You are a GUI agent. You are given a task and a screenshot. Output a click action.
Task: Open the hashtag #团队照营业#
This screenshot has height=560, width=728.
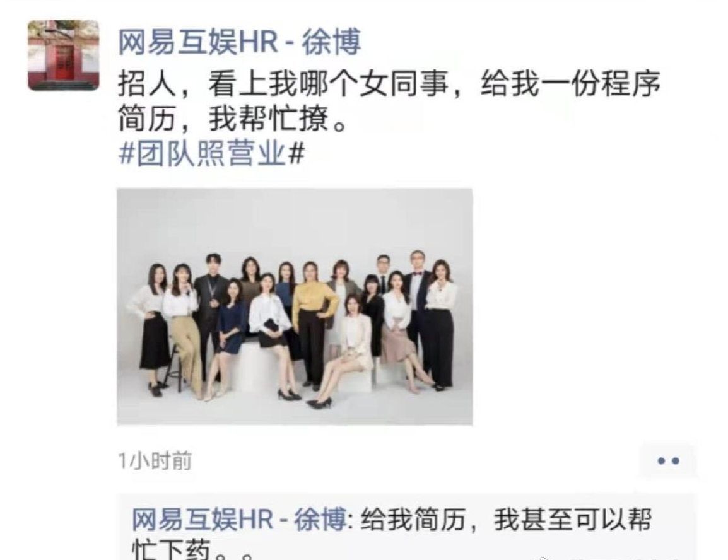tap(212, 153)
